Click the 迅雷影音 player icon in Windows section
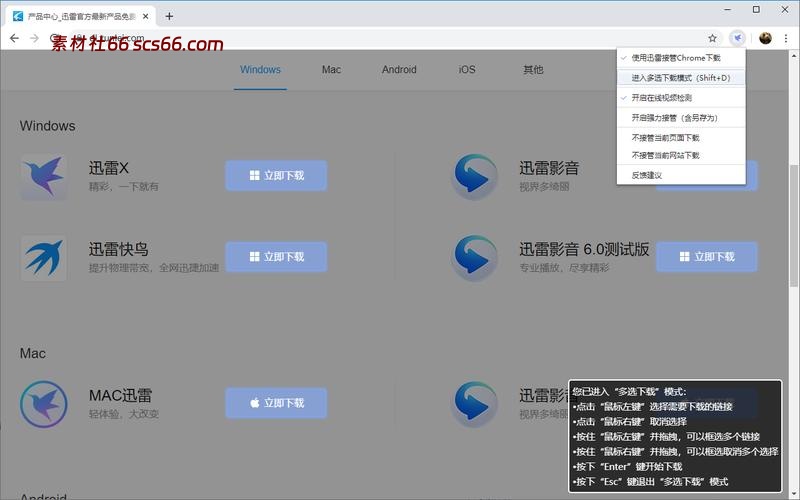Viewport: 800px width, 500px height. tap(474, 177)
